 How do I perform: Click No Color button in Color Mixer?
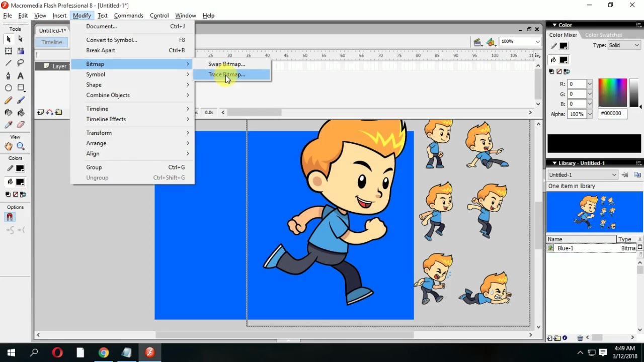[558, 72]
